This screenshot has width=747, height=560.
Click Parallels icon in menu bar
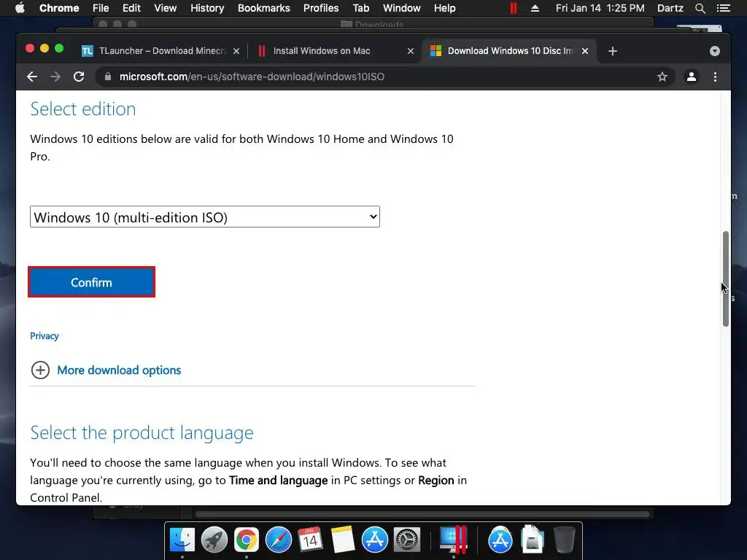click(x=514, y=8)
